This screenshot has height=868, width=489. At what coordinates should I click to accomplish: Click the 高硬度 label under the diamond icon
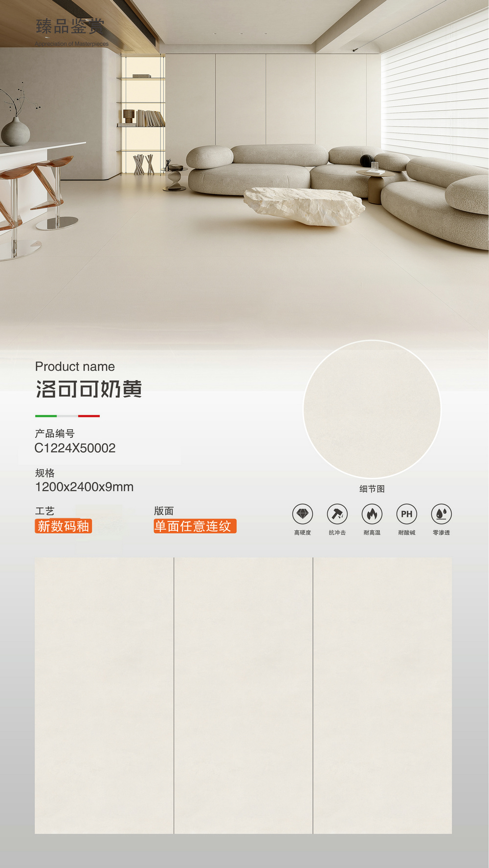[303, 533]
